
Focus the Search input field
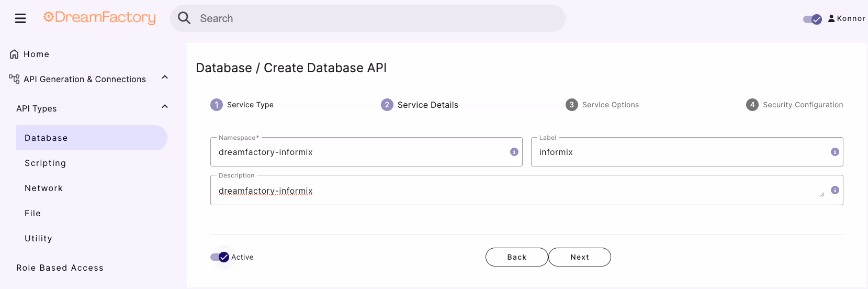pos(367,18)
